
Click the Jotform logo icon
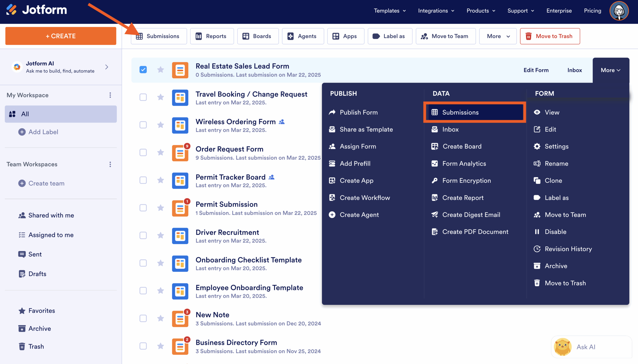tap(11, 10)
